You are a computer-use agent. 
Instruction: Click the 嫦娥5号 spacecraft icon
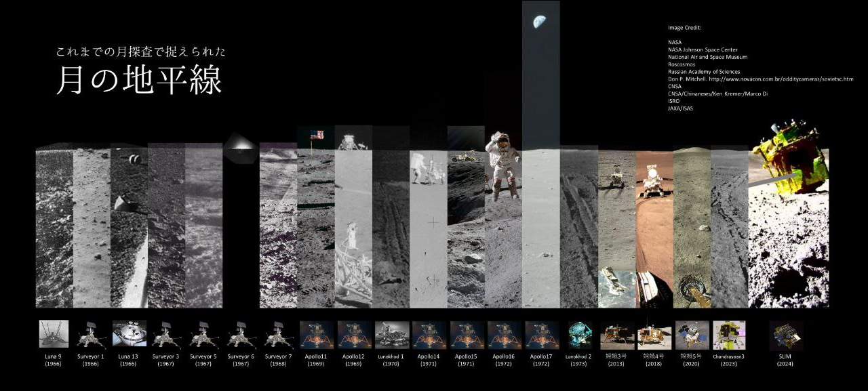pyautogui.click(x=692, y=335)
